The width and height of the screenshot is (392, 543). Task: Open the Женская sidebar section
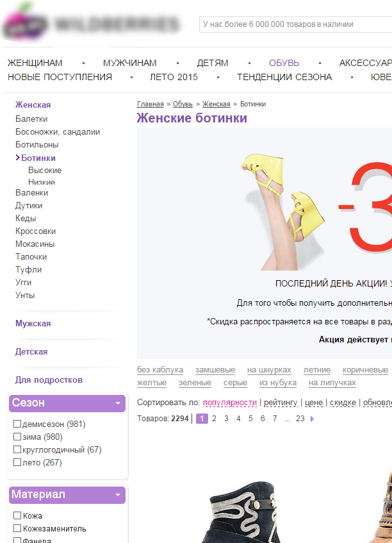pyautogui.click(x=33, y=105)
